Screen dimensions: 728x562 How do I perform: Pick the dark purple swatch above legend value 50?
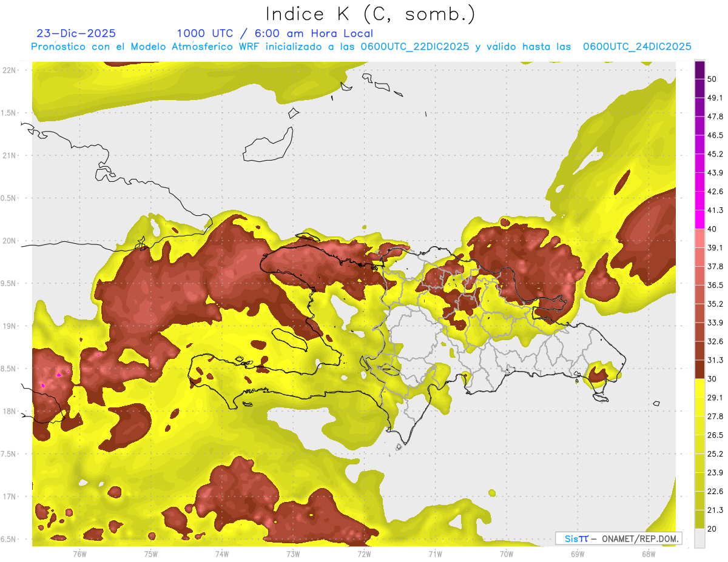(x=699, y=70)
